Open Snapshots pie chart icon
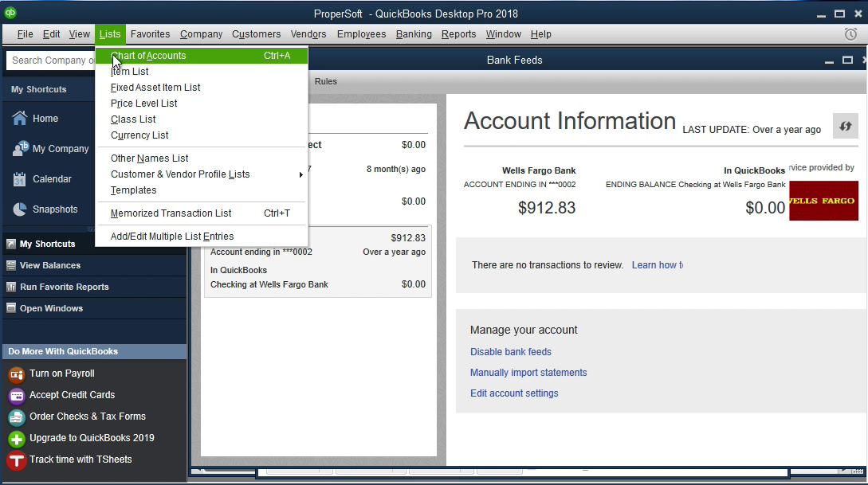Screen dimensions: 868x485 tap(19, 209)
